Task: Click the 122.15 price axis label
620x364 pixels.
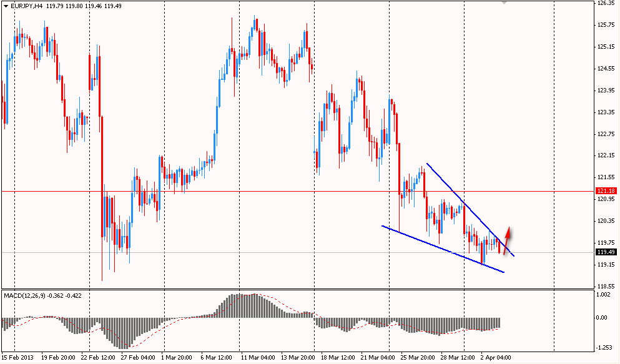Action: 606,155
